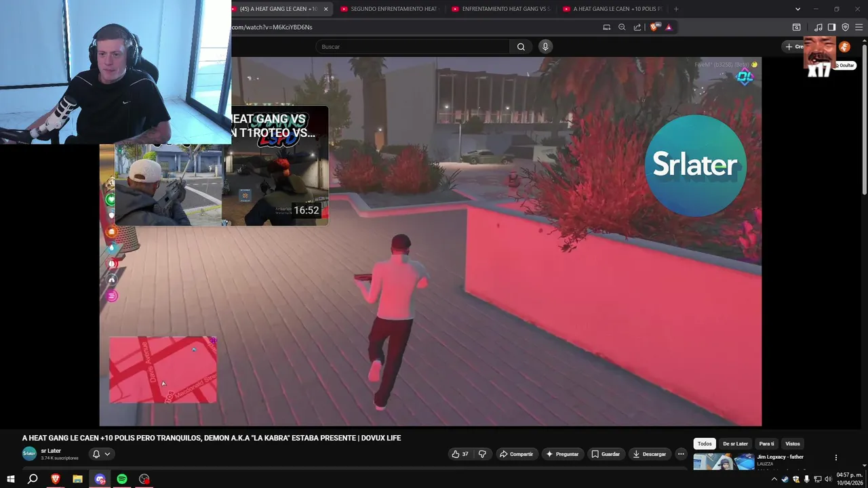Select the Para ti filter chip
The width and height of the screenshot is (868, 488).
click(767, 444)
